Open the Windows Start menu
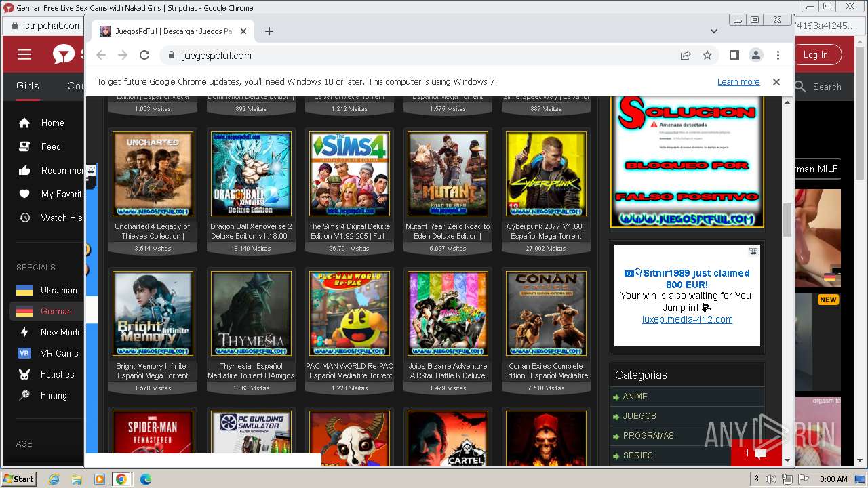 18,479
